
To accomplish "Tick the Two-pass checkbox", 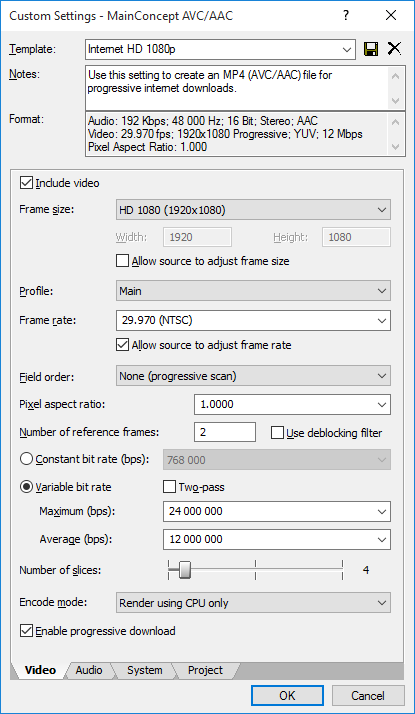I will (x=169, y=487).
